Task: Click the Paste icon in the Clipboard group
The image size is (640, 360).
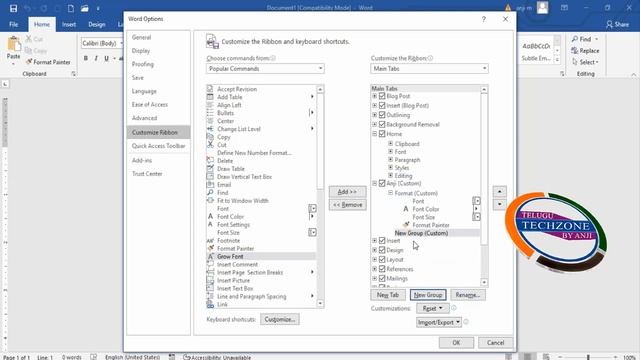Action: pos(13,44)
